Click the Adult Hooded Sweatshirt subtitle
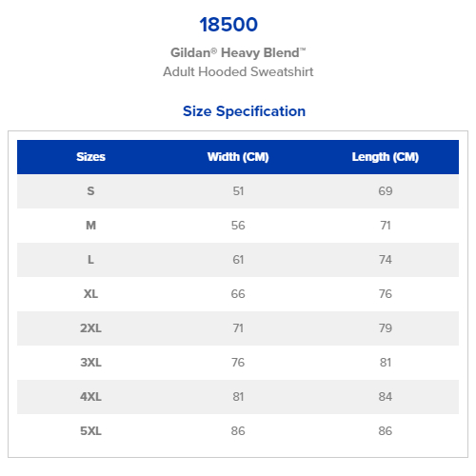This screenshot has width=476, height=476. pos(238,71)
